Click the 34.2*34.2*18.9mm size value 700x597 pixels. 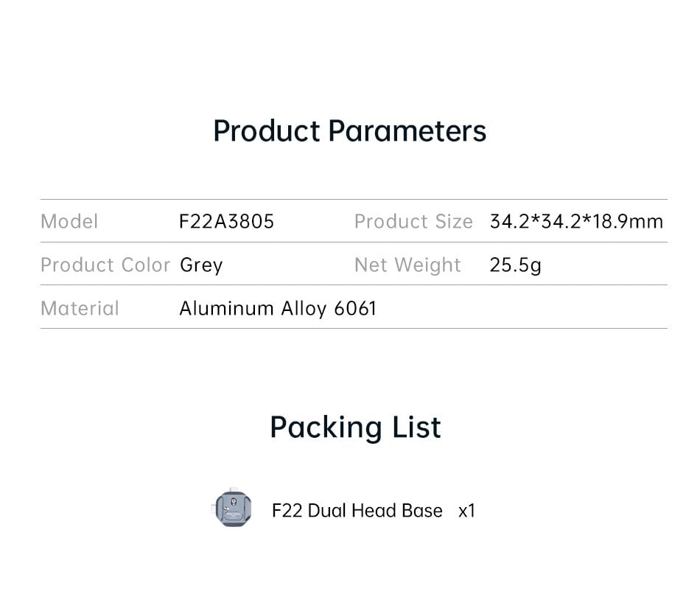(576, 222)
